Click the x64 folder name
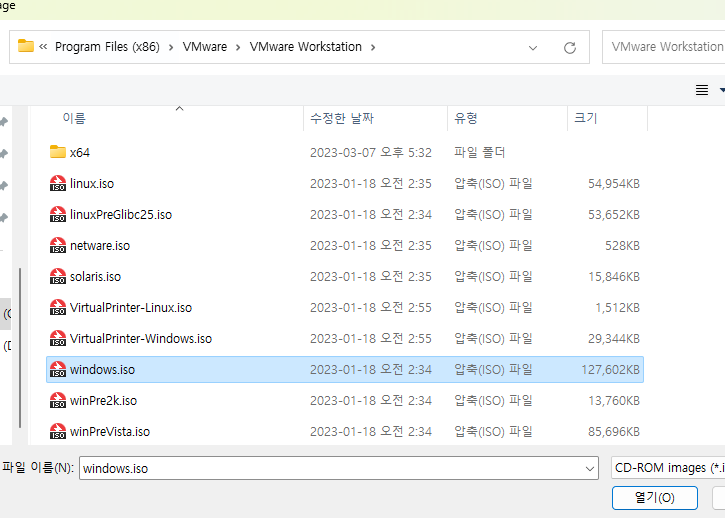This screenshot has height=518, width=725. (80, 153)
